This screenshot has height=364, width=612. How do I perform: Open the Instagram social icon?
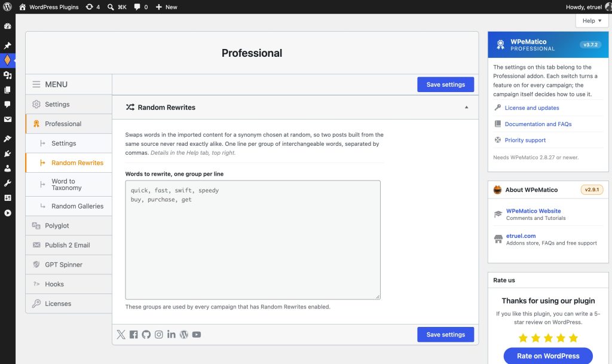pyautogui.click(x=158, y=334)
